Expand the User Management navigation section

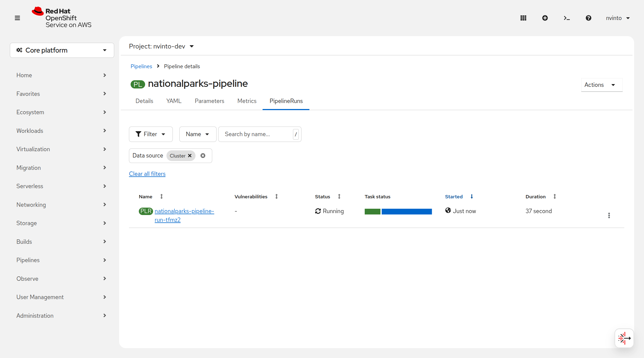pyautogui.click(x=62, y=297)
